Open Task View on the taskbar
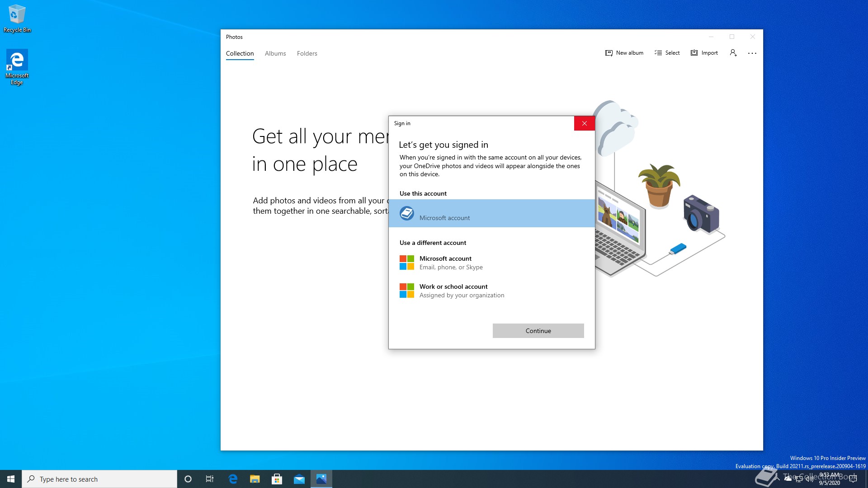 point(210,479)
